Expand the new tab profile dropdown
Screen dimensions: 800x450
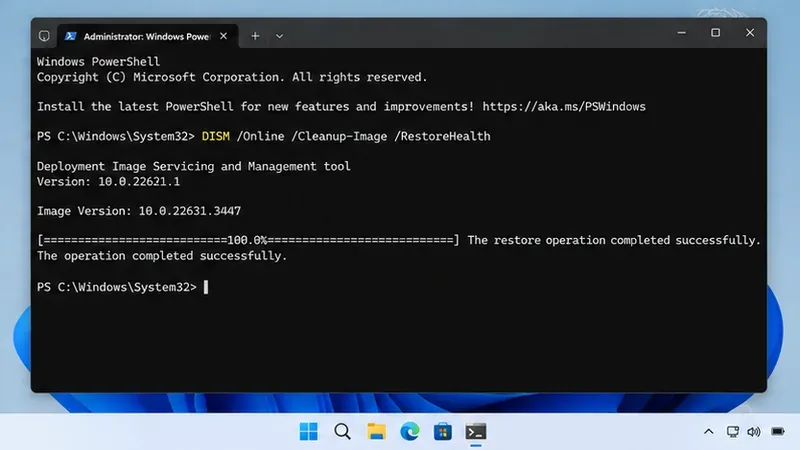point(279,36)
